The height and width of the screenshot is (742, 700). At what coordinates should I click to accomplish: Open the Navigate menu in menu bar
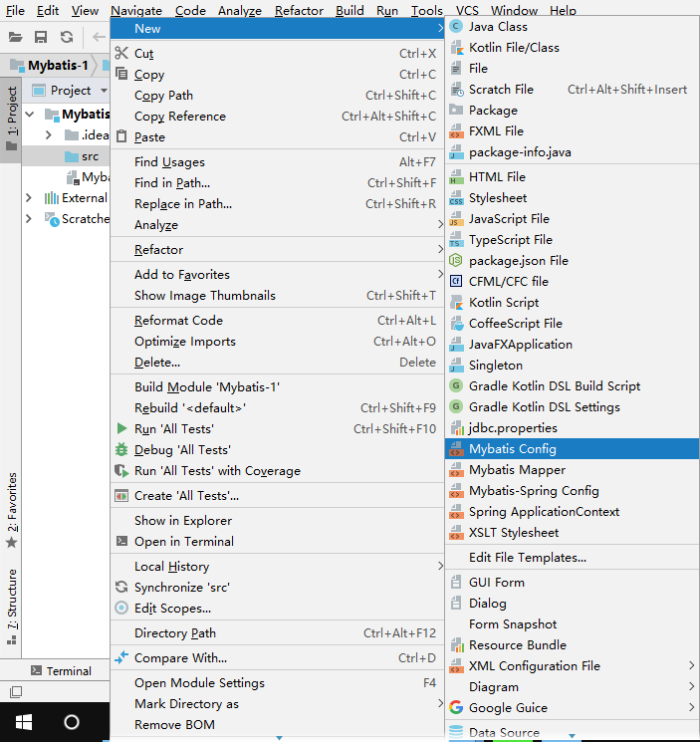pos(136,10)
